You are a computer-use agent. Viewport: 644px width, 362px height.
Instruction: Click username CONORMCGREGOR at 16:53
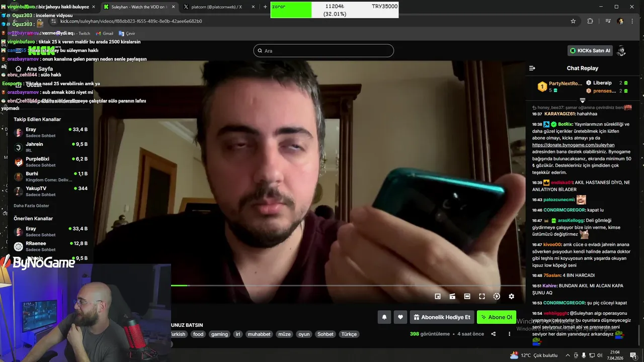point(565,303)
